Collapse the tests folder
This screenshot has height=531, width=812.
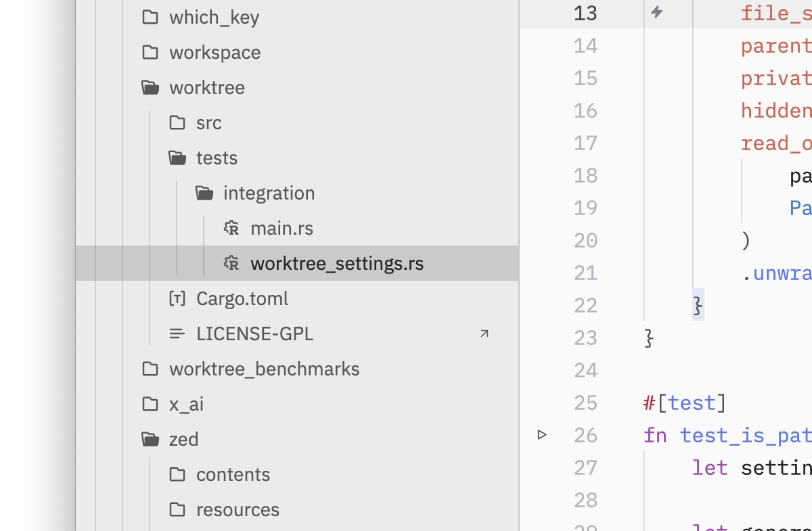[217, 158]
